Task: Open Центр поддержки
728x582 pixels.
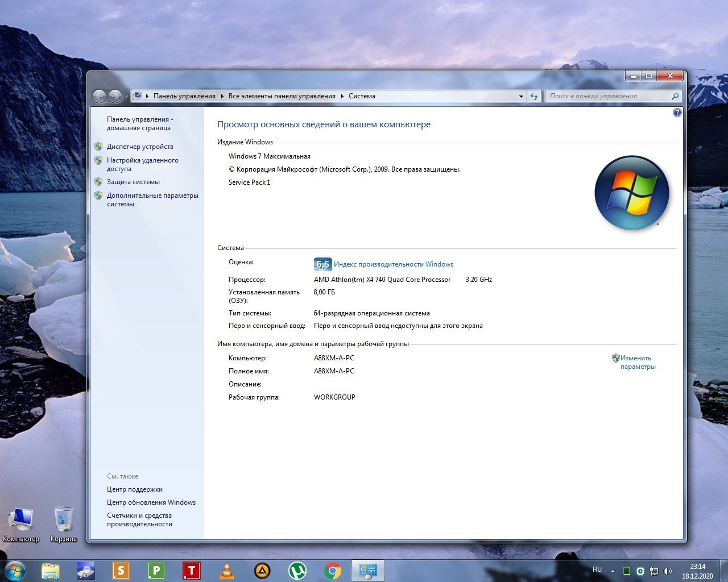Action: (x=135, y=489)
